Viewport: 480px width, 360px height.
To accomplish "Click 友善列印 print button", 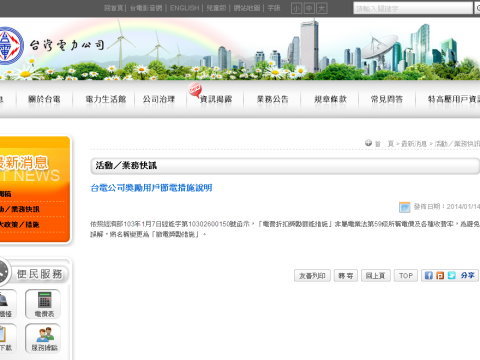I will (x=312, y=276).
